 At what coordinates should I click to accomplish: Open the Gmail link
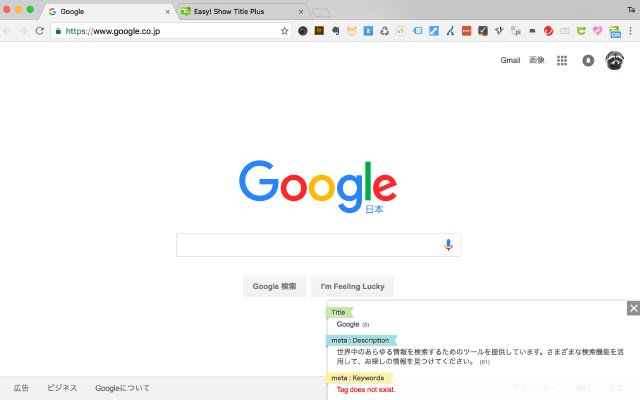(510, 60)
